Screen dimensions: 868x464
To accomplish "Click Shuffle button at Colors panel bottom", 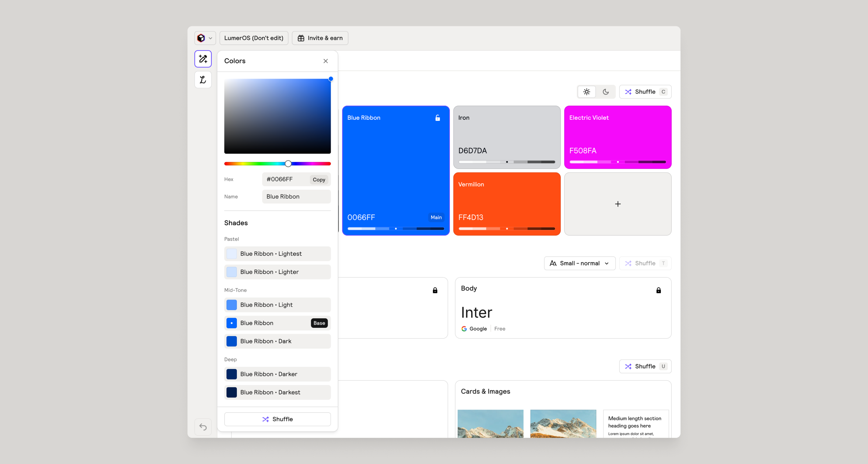I will coord(277,419).
